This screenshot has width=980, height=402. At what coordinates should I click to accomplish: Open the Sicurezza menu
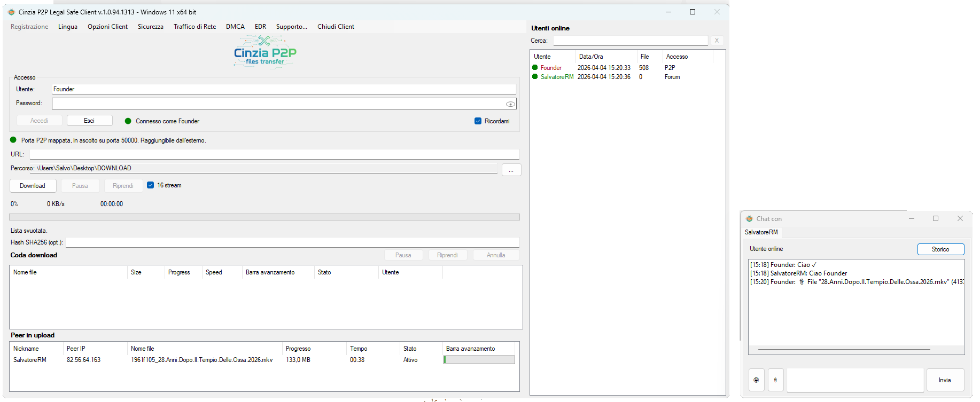pyautogui.click(x=151, y=27)
